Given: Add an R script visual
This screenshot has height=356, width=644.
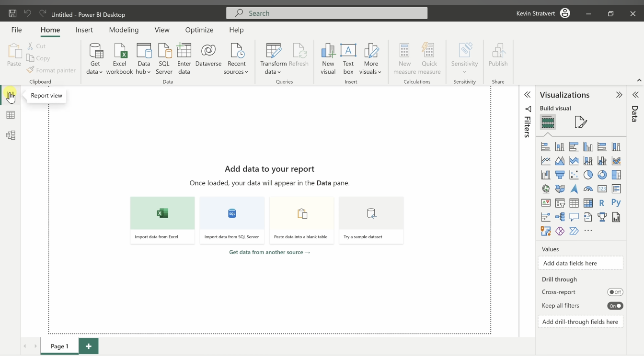Looking at the screenshot, I should click(x=602, y=203).
